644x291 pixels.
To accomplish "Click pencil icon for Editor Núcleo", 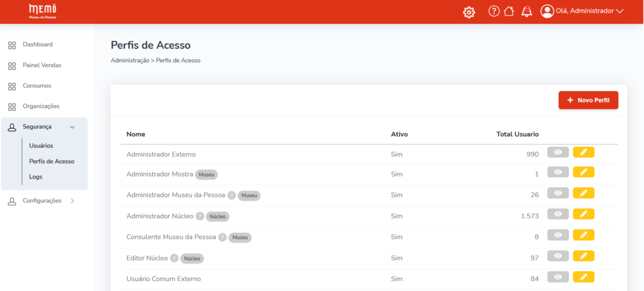I will [583, 256].
